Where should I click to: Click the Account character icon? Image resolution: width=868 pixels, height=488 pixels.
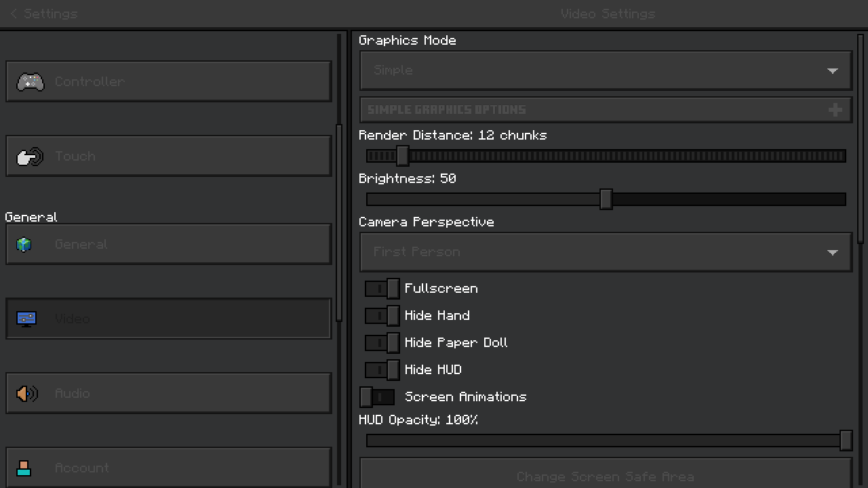(x=24, y=468)
